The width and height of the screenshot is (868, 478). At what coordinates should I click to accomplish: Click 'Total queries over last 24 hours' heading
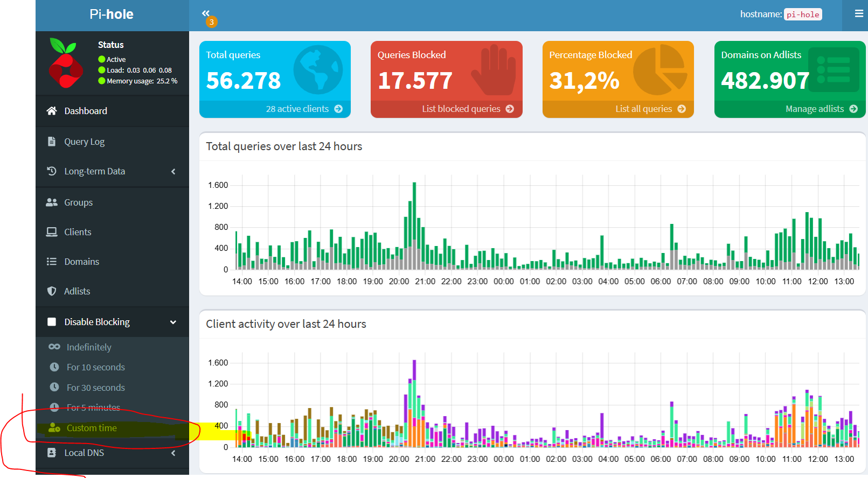click(x=284, y=146)
